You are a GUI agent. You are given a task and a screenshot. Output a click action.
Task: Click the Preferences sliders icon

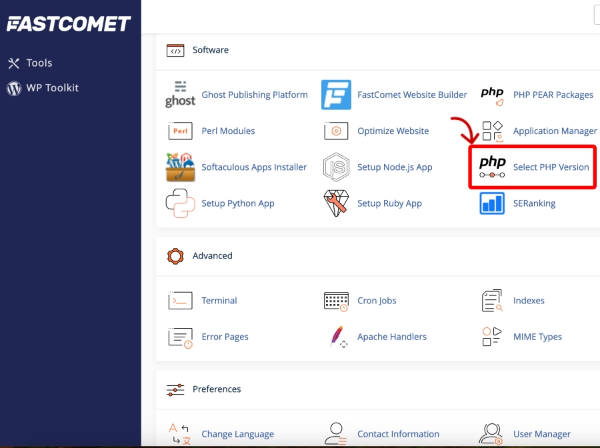pyautogui.click(x=175, y=389)
